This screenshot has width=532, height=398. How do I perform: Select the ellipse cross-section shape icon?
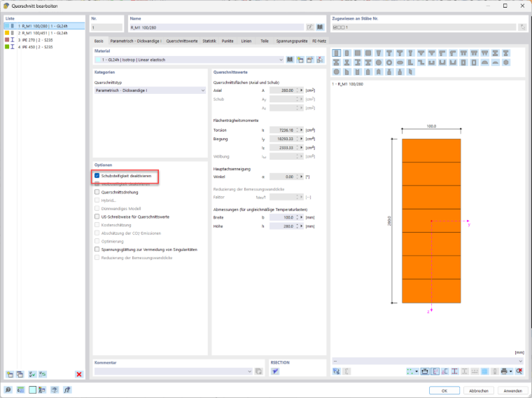[x=400, y=62]
